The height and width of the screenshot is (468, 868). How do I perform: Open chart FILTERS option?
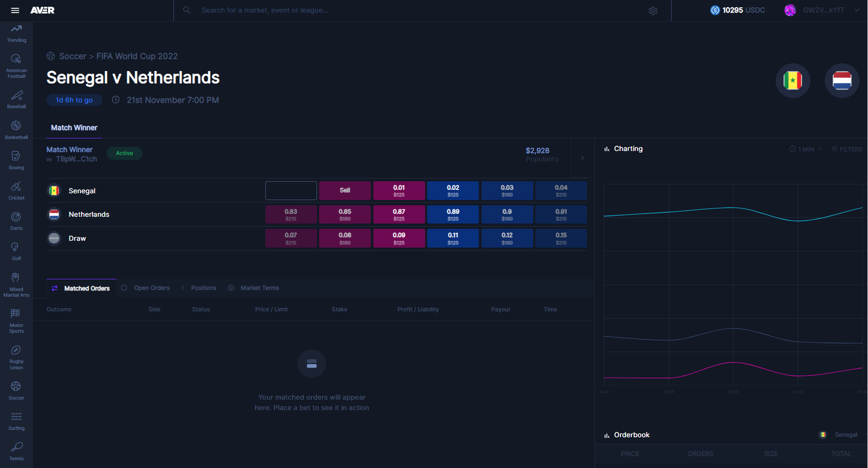point(847,149)
